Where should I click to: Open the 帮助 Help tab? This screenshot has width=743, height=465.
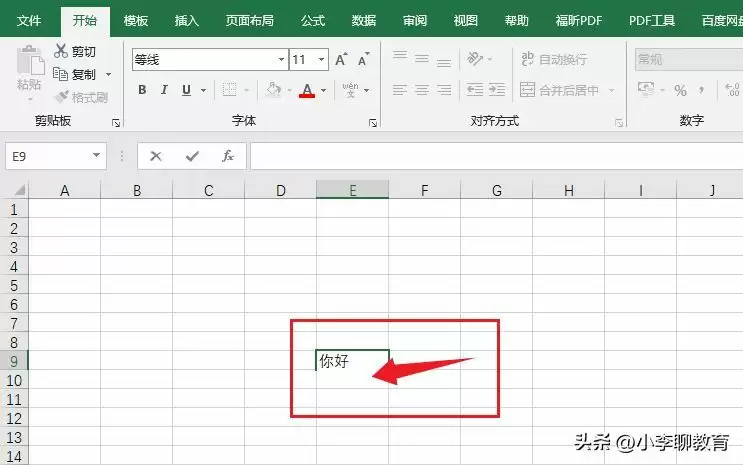click(x=516, y=20)
